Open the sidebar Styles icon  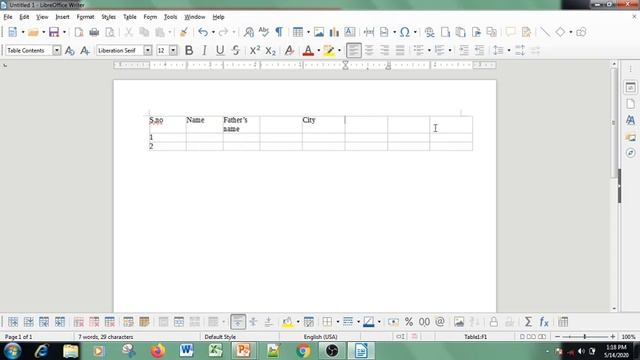point(631,120)
